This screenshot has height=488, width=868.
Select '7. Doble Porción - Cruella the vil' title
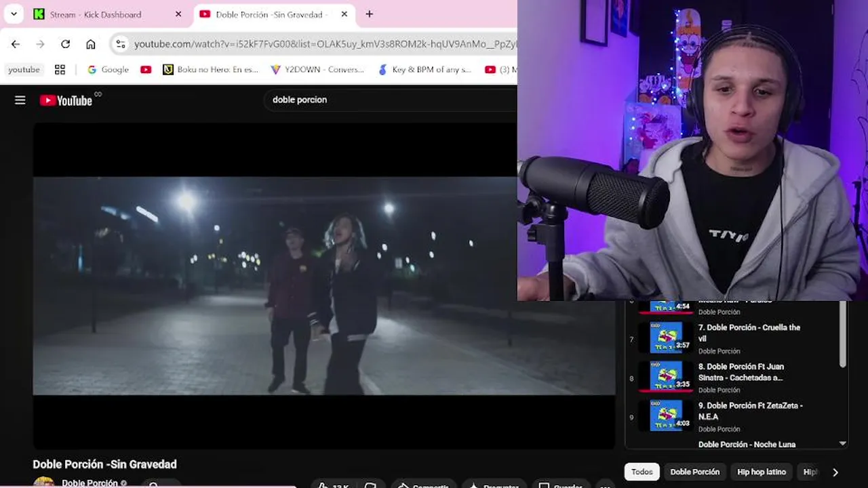click(x=749, y=333)
